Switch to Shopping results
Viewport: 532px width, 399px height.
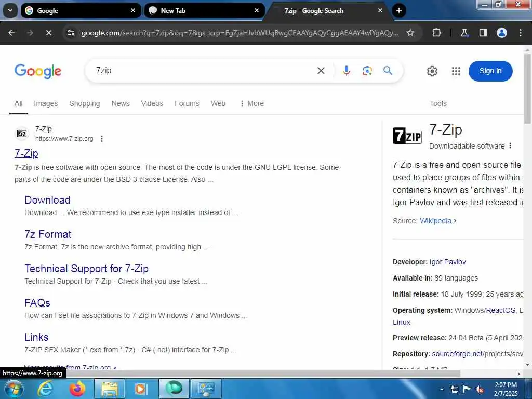(x=85, y=103)
